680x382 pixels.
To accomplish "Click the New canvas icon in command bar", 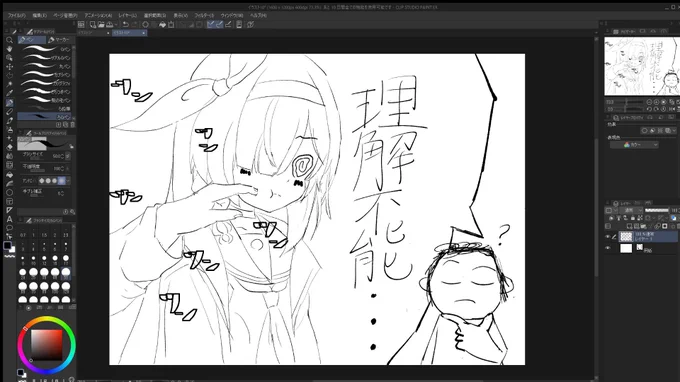I will (92, 25).
